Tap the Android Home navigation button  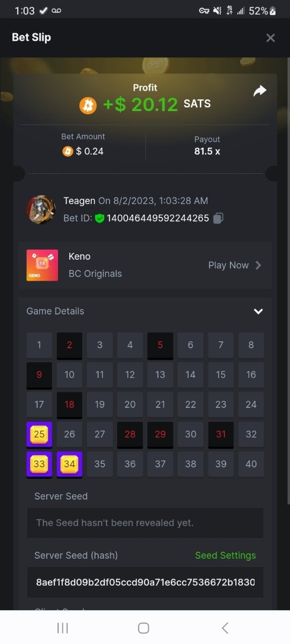(x=143, y=628)
